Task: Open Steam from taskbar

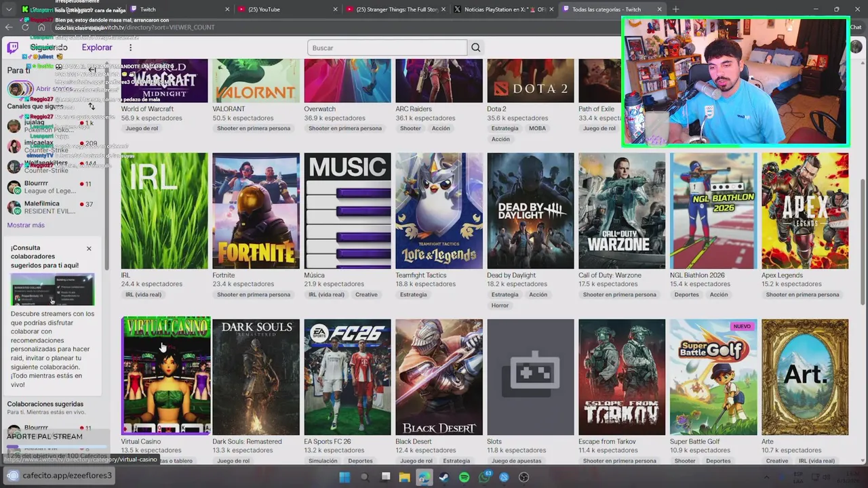Action: click(443, 477)
